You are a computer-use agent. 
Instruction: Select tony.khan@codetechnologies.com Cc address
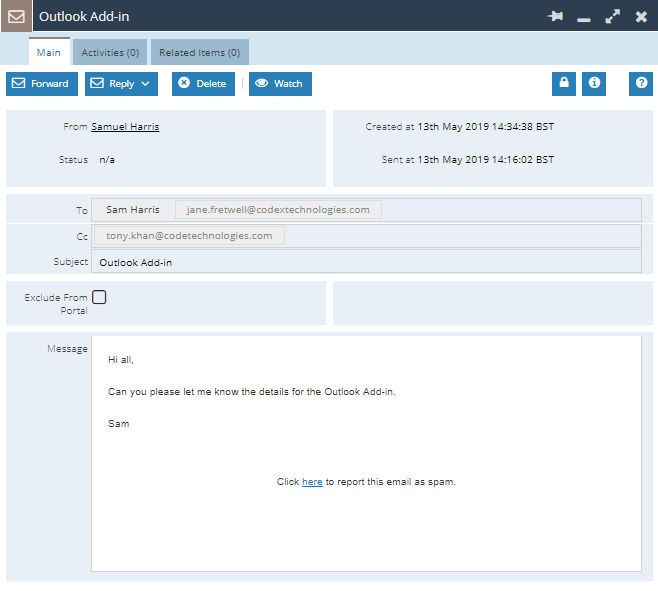(189, 235)
